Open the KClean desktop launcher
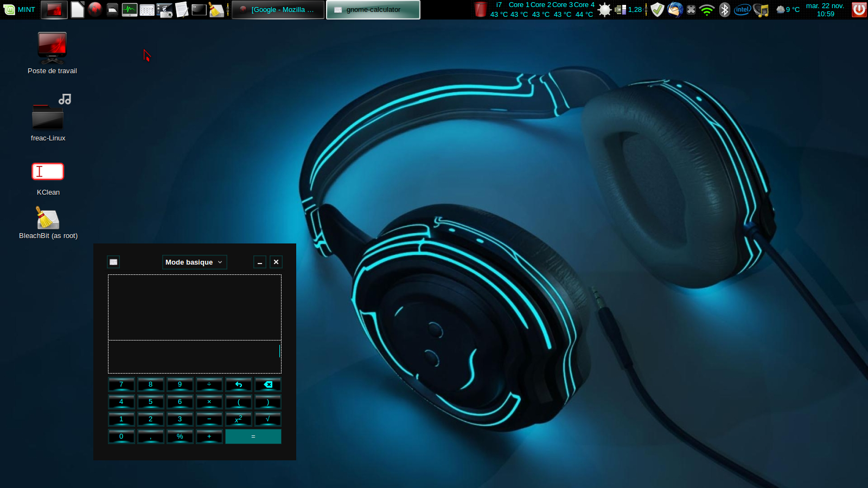868x488 pixels. [x=48, y=172]
